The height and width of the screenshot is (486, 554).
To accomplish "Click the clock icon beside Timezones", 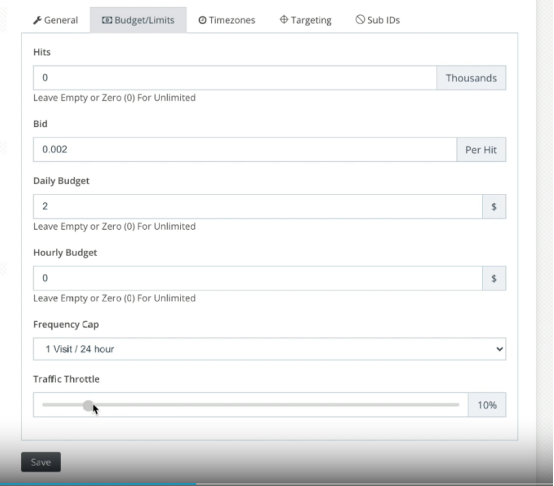I will click(202, 20).
